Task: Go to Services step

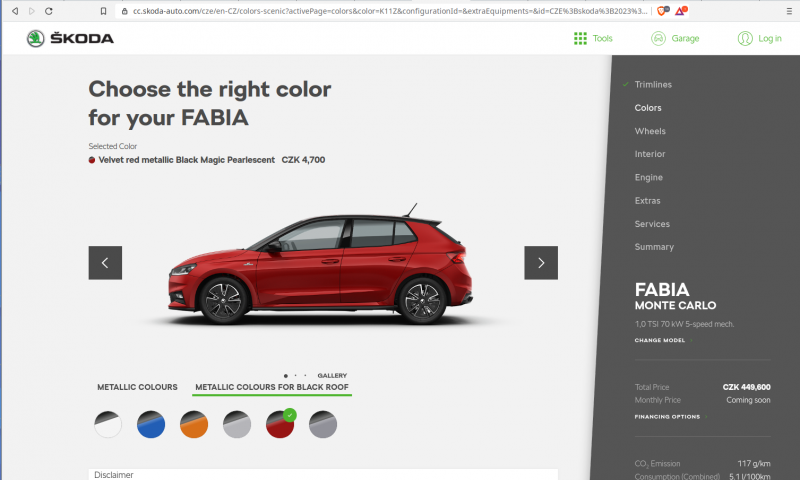Action: tap(652, 224)
